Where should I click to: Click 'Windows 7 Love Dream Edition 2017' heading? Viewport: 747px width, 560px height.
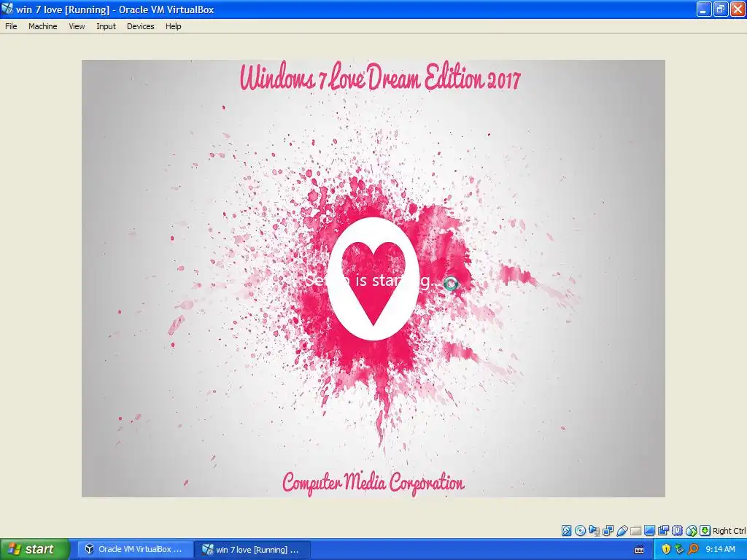tap(380, 77)
